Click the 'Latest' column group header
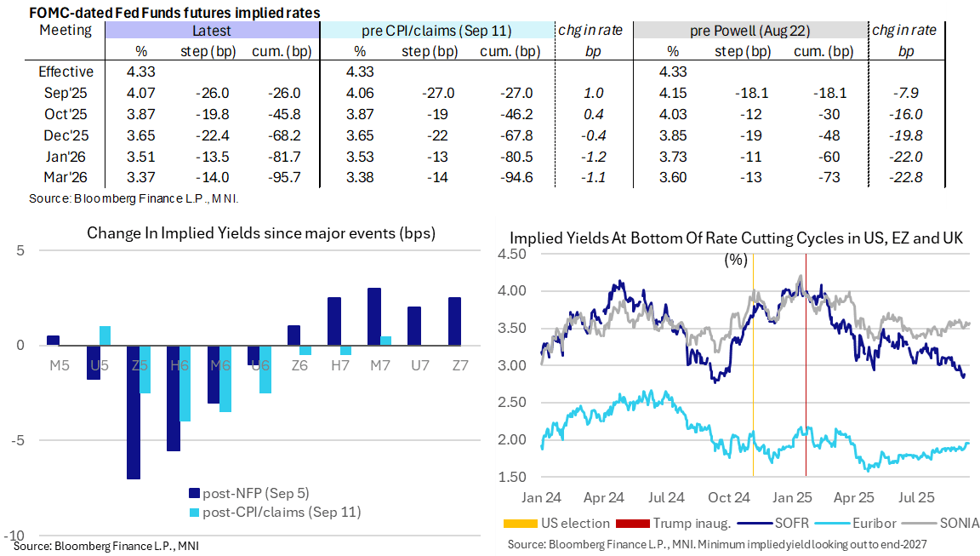Viewport: 980px width, 556px height. pyautogui.click(x=212, y=31)
